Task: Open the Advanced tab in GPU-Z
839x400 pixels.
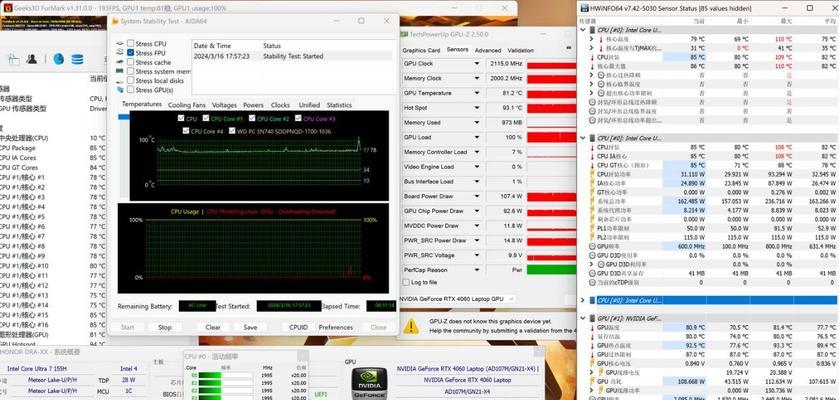Action: pos(488,50)
